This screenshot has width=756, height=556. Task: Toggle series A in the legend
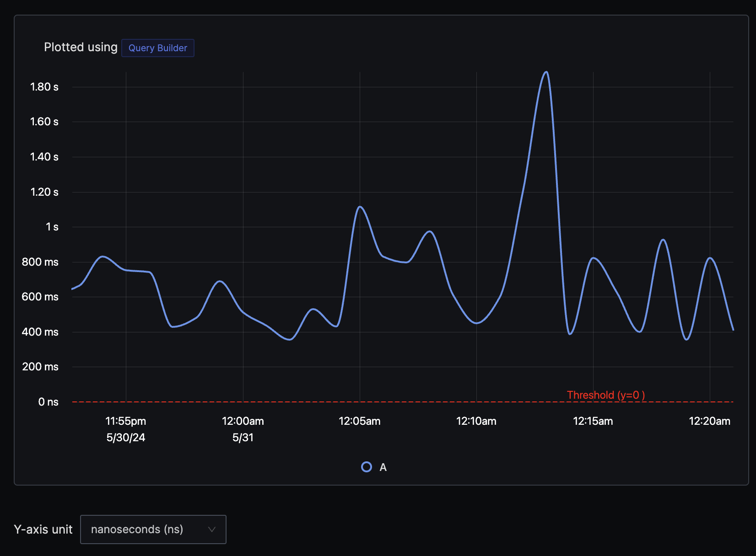pyautogui.click(x=374, y=467)
